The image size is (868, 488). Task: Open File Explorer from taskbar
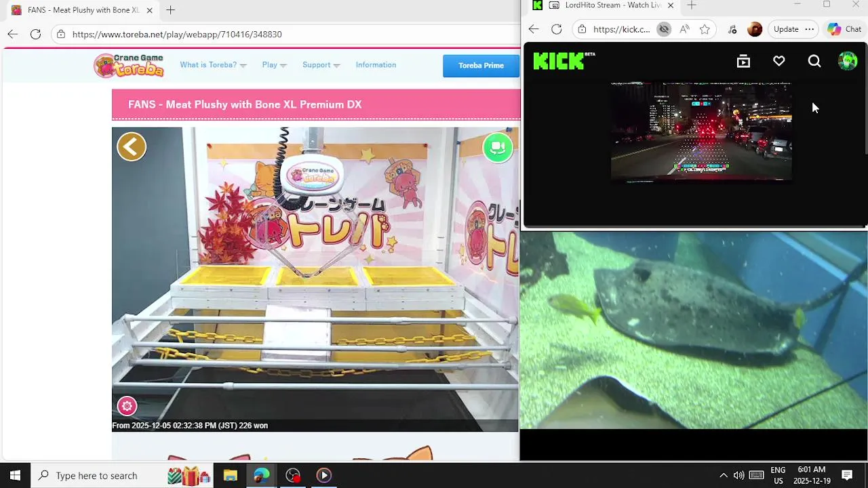coord(230,475)
